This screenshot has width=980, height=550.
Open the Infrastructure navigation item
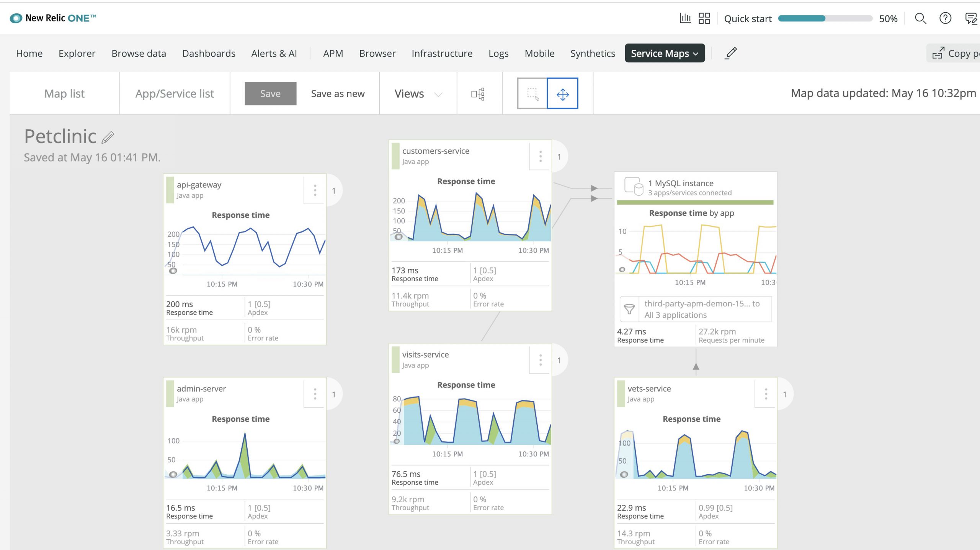pos(442,53)
